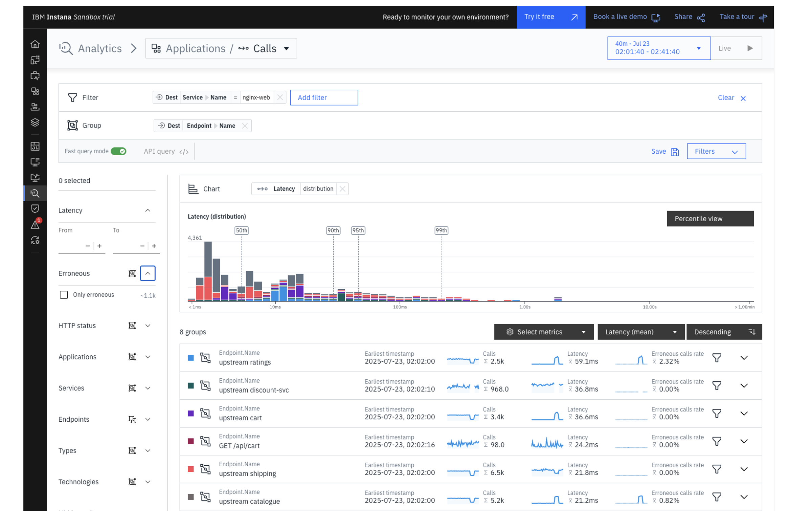
Task: Click the filter funnel icon for upstream ratings
Action: click(x=717, y=358)
